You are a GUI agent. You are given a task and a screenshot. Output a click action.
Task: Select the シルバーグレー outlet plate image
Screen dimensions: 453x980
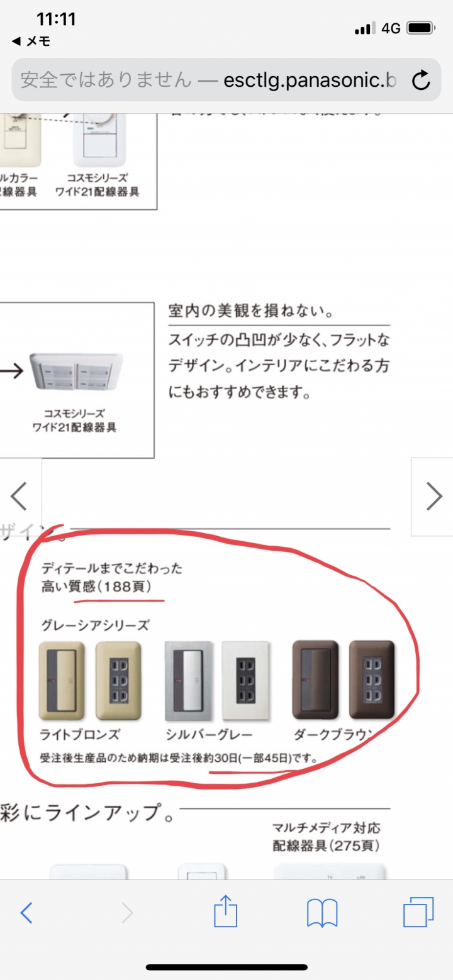pyautogui.click(x=245, y=681)
